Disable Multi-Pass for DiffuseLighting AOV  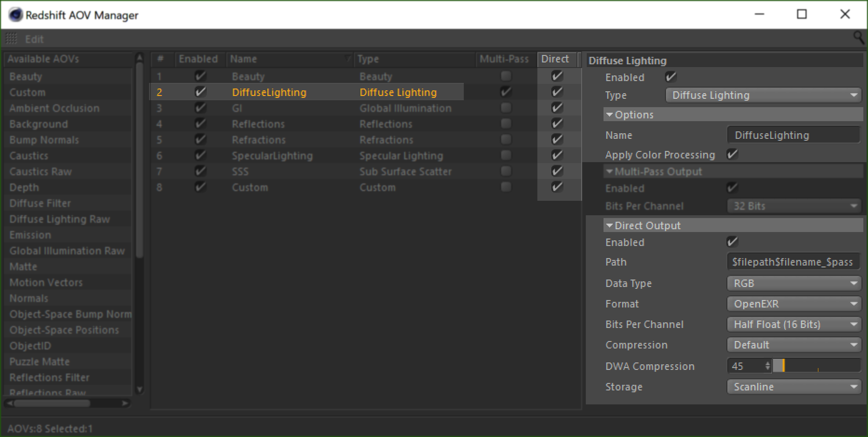pos(506,92)
